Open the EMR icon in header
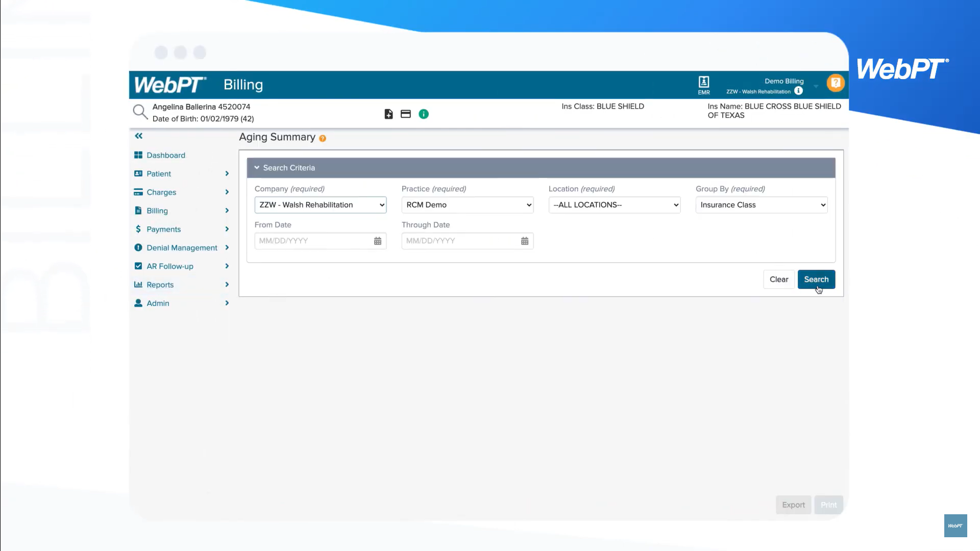The image size is (980, 551). (704, 85)
